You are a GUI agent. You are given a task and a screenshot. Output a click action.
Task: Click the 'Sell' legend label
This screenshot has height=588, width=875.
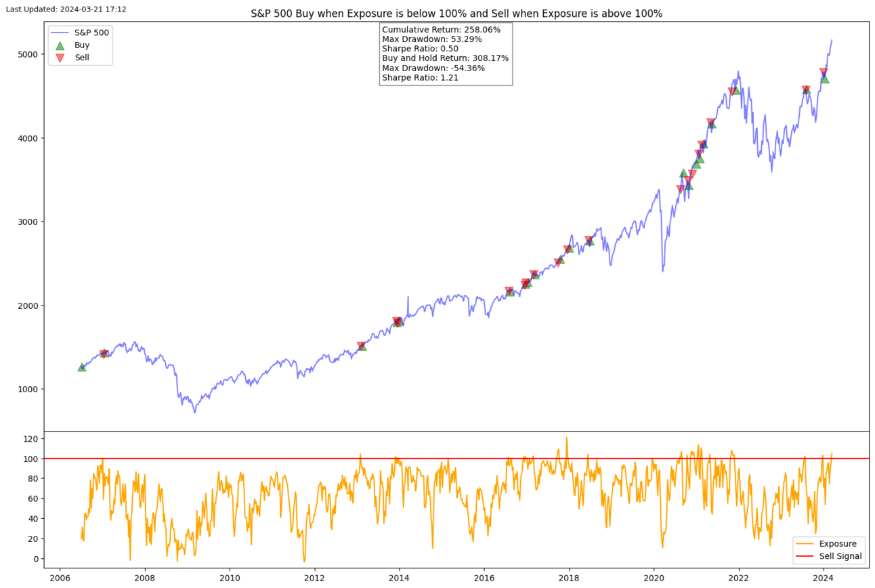click(x=82, y=58)
